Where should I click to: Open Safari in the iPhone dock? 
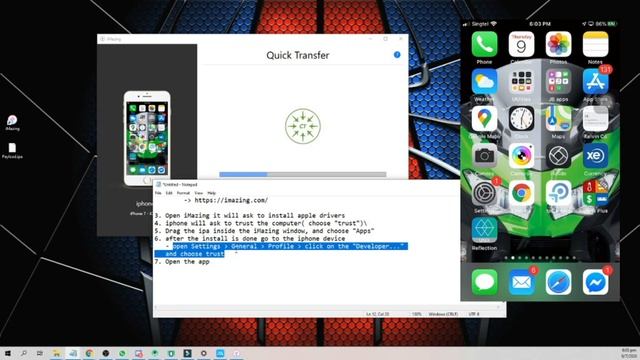tap(558, 282)
